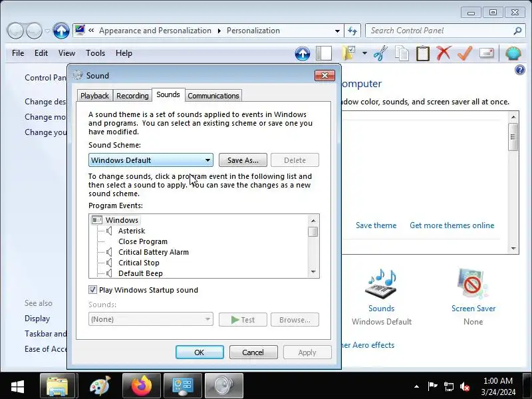Open File Explorer from the taskbar
This screenshot has width=532, height=399.
[x=57, y=386]
